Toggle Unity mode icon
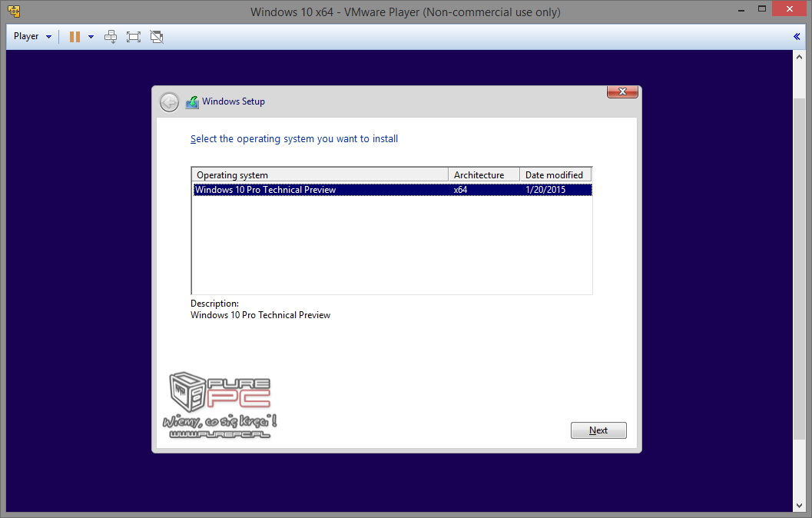The height and width of the screenshot is (518, 812). 157,36
